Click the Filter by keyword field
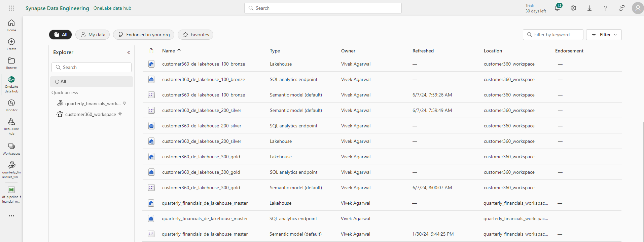 pos(553,35)
